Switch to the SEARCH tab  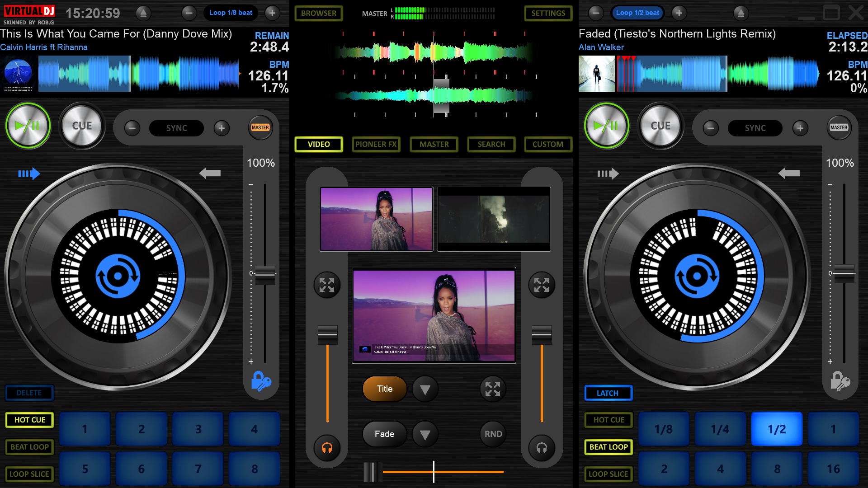491,144
